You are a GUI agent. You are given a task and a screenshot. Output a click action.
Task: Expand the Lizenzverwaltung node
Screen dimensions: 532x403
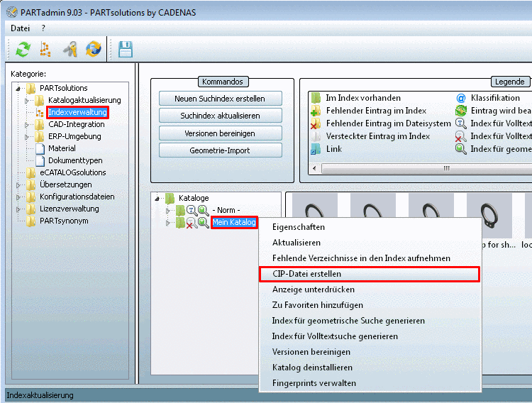pos(18,209)
